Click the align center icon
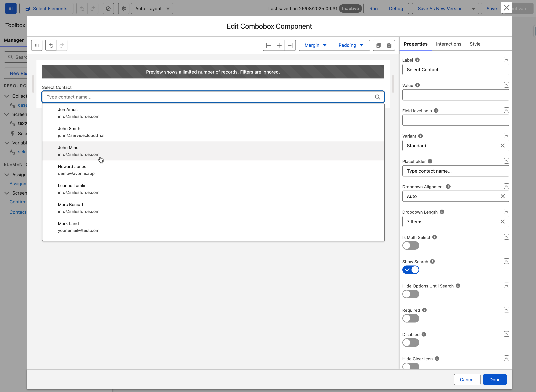This screenshot has width=536, height=392. (x=279, y=45)
